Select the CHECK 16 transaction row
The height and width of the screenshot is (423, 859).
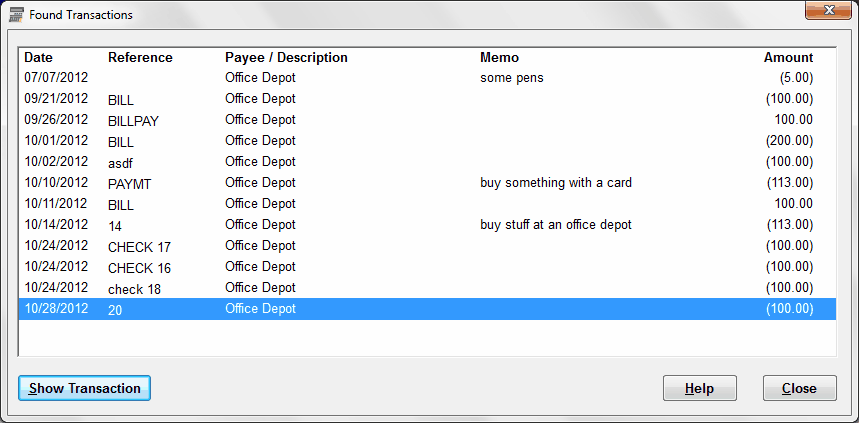click(x=427, y=267)
